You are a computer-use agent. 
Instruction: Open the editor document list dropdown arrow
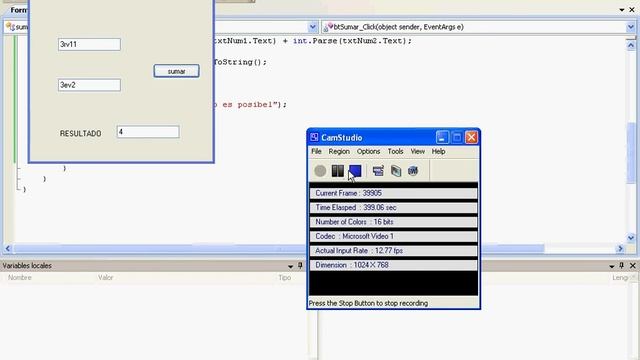click(622, 10)
